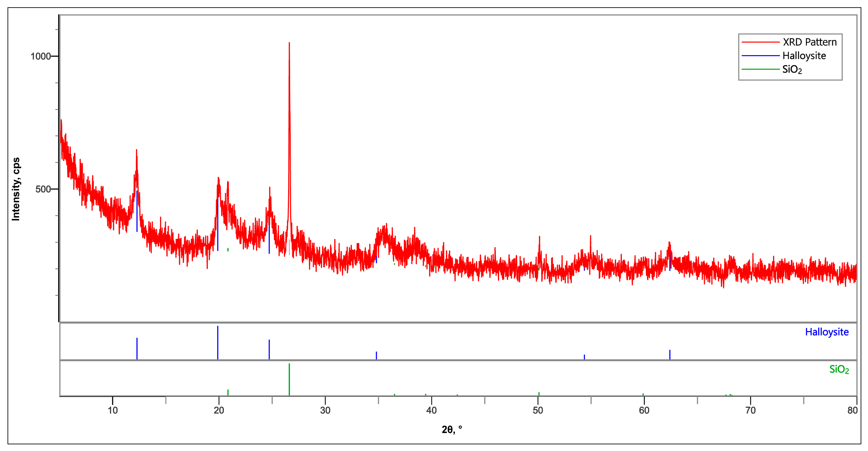Screen dimensions: 868x451
Task: Click the '500' y-axis tick label
Action: click(x=43, y=189)
